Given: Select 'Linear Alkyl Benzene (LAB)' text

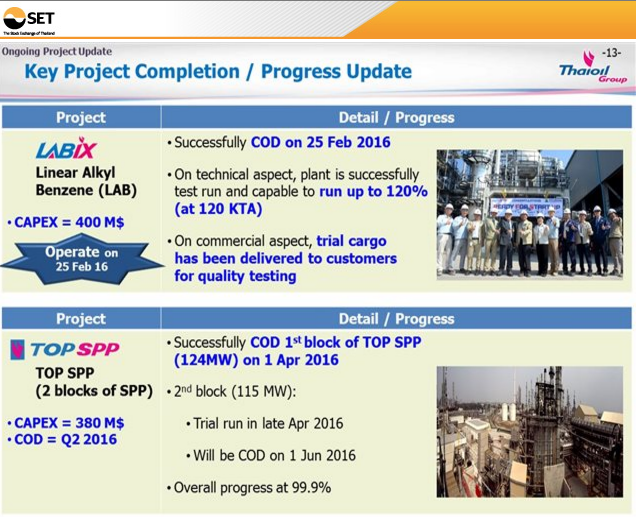Looking at the screenshot, I should point(86,181).
